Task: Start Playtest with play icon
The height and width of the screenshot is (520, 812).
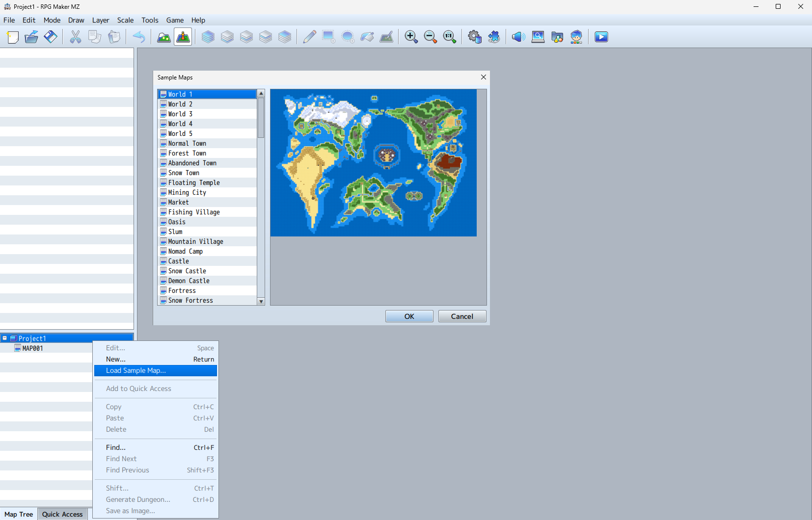Action: [x=601, y=37]
